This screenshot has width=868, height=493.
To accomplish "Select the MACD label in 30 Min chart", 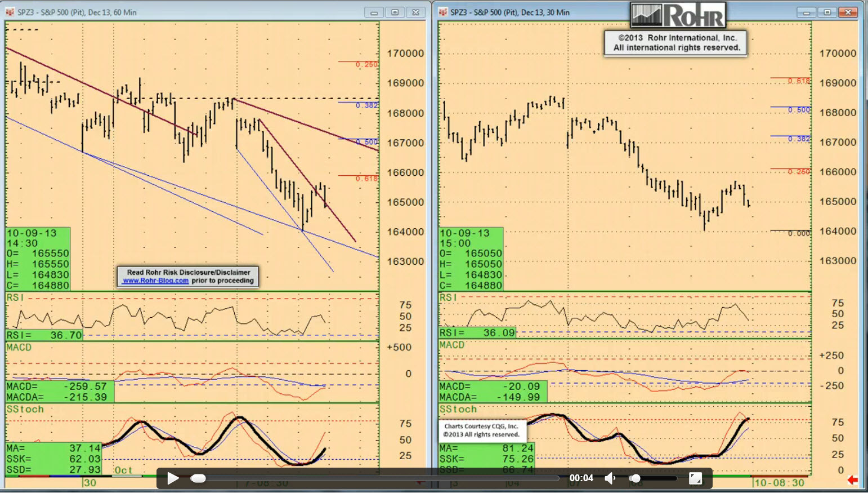I will (451, 345).
